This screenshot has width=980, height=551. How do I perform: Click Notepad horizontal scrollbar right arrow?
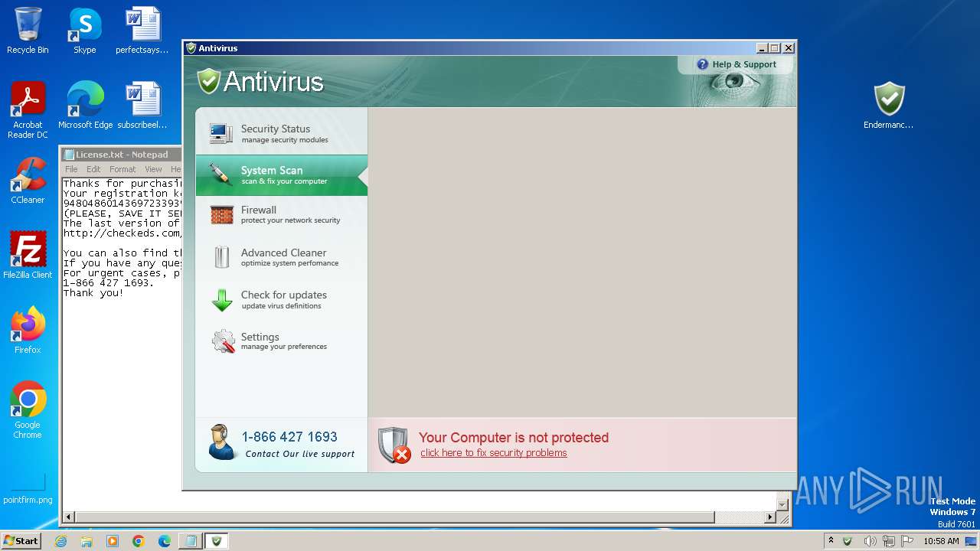pyautogui.click(x=770, y=518)
